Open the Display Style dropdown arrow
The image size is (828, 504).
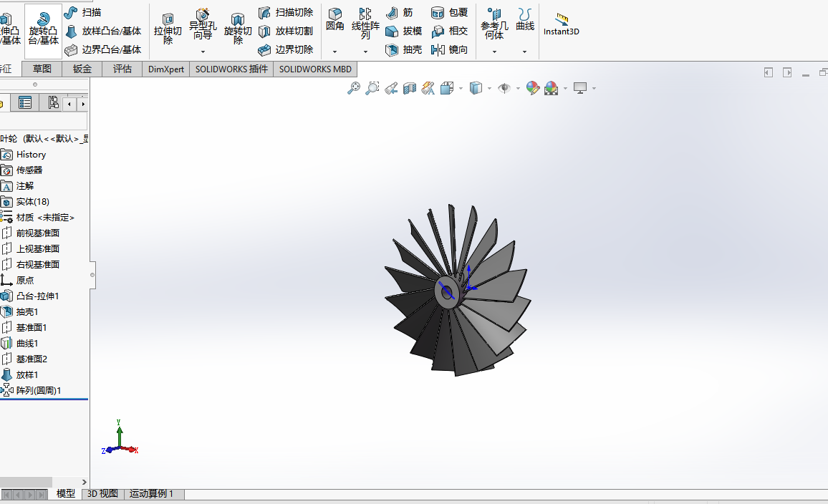pyautogui.click(x=489, y=88)
